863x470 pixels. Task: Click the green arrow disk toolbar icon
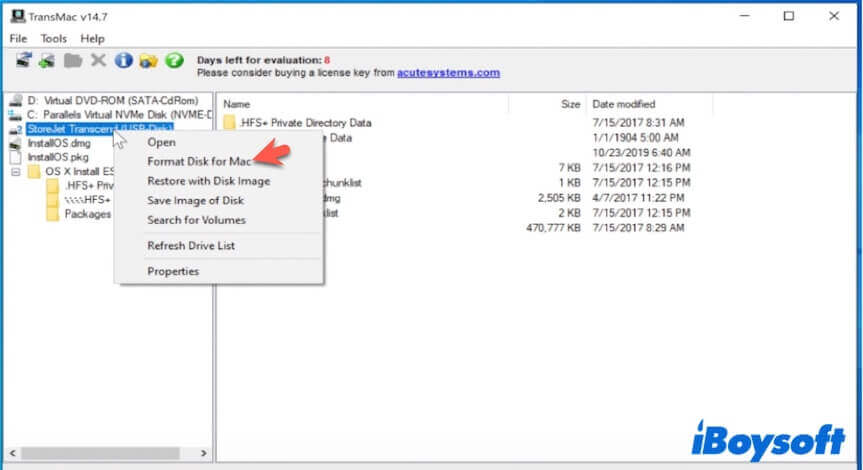click(47, 61)
